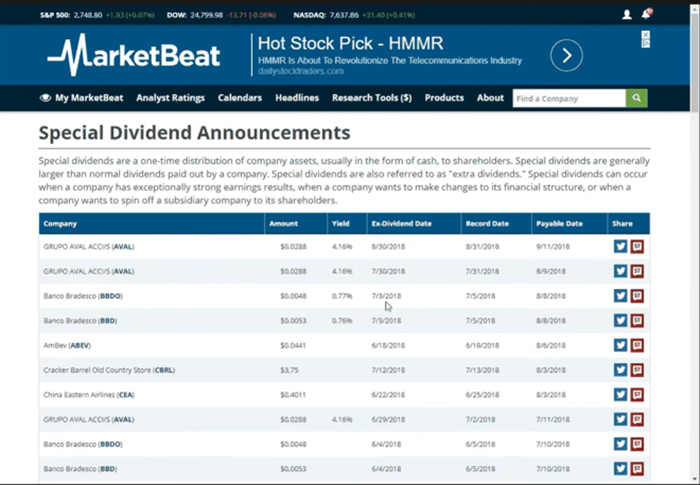Image resolution: width=700 pixels, height=485 pixels.
Task: Expand the Calendars menu
Action: (x=240, y=98)
